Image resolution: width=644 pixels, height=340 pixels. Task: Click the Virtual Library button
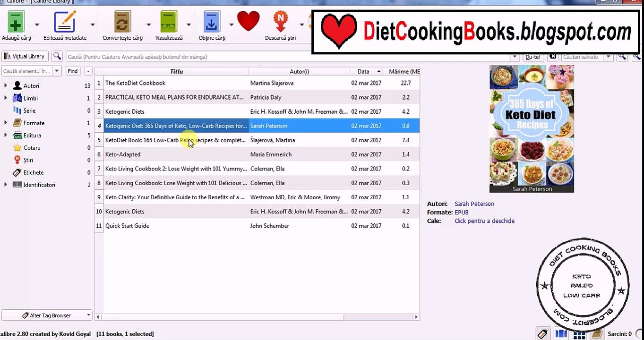coord(24,57)
